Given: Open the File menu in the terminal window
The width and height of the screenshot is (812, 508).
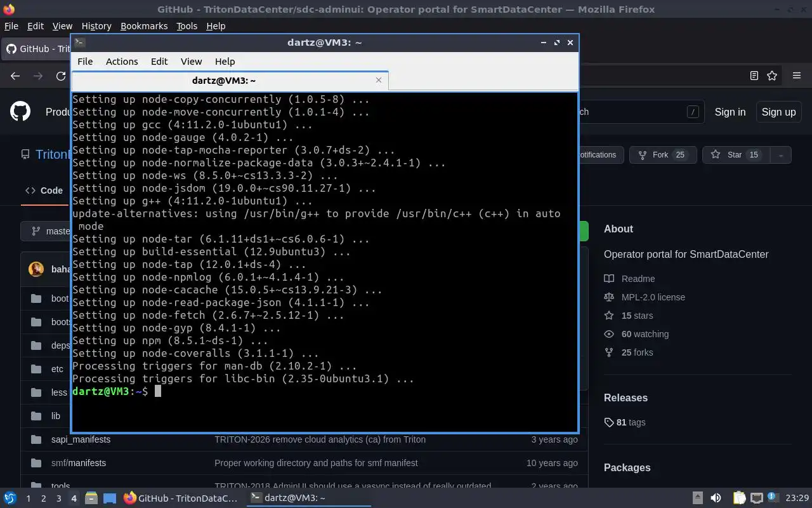Looking at the screenshot, I should (85, 62).
